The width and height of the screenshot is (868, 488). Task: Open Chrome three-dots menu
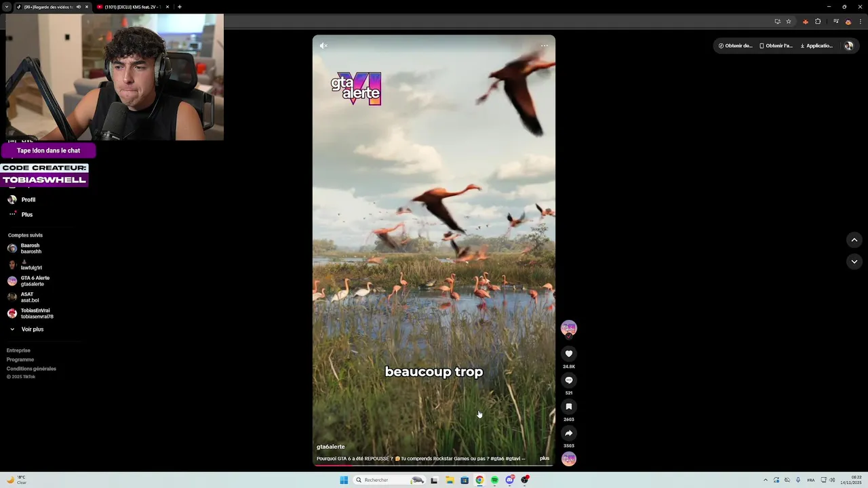(859, 22)
